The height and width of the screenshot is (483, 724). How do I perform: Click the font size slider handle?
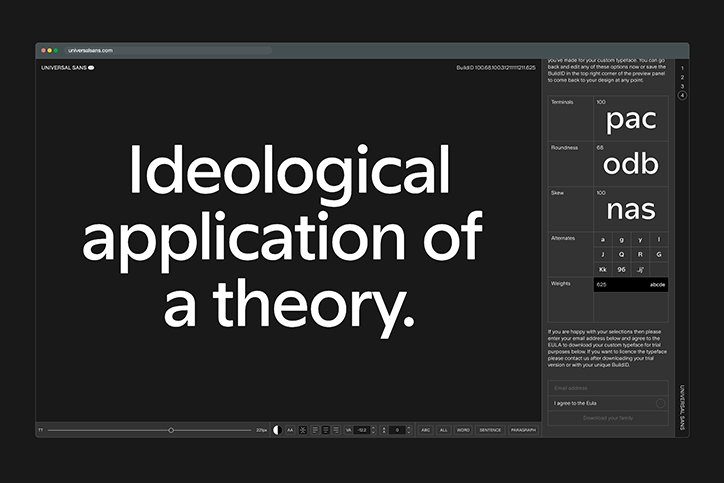[171, 430]
